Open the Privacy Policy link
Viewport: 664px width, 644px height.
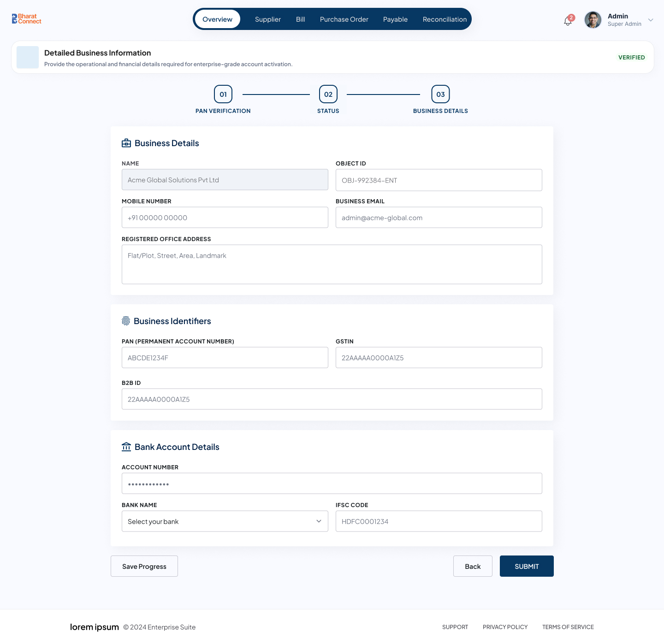[505, 627]
